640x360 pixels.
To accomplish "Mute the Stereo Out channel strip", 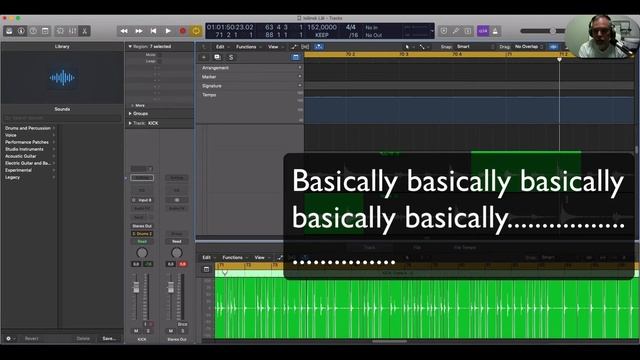I will tap(171, 331).
